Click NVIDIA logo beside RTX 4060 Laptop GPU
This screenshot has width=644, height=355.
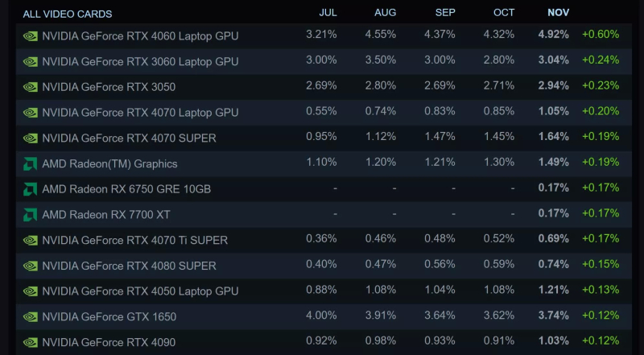click(x=31, y=36)
